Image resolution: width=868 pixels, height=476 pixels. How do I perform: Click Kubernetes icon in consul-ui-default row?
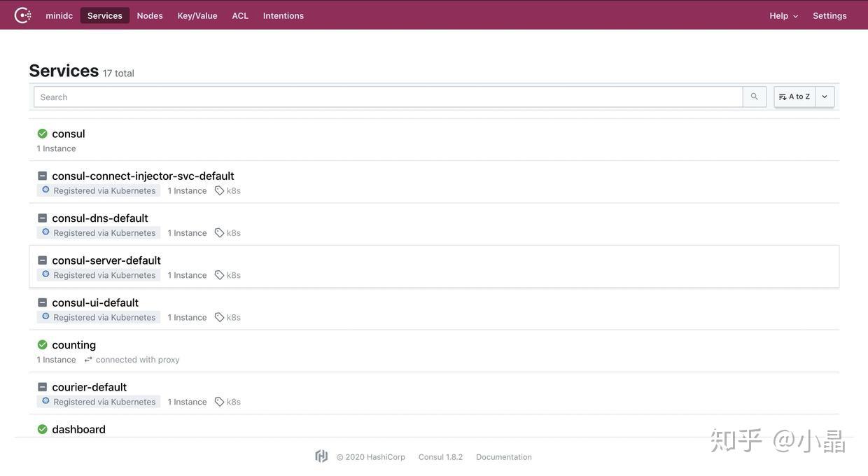point(45,316)
